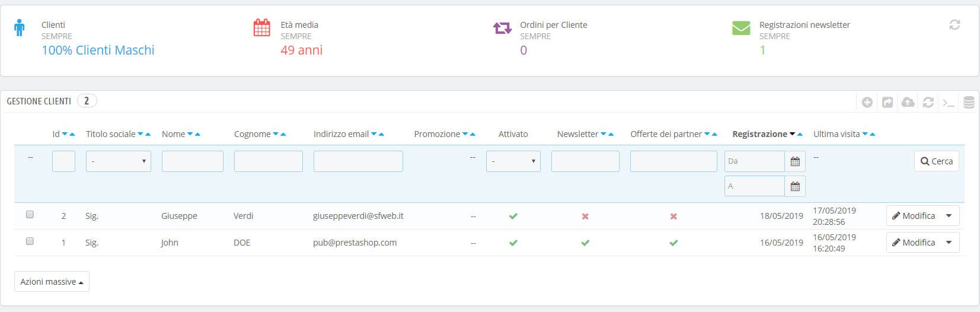Click the newsletter envelope icon
Viewport: 980px width, 312px height.
pyautogui.click(x=741, y=28)
